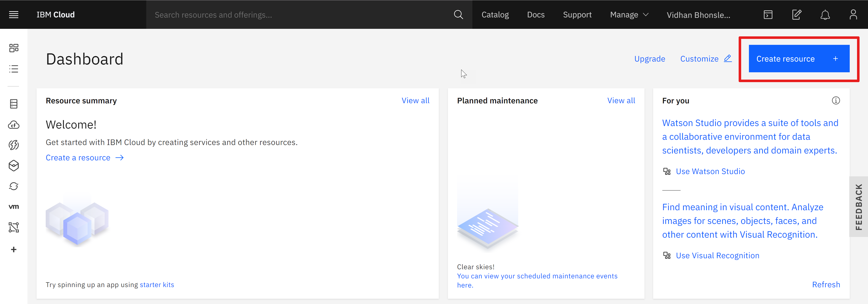The image size is (868, 304).
Task: Click the Welcome! heading text
Action: [71, 125]
